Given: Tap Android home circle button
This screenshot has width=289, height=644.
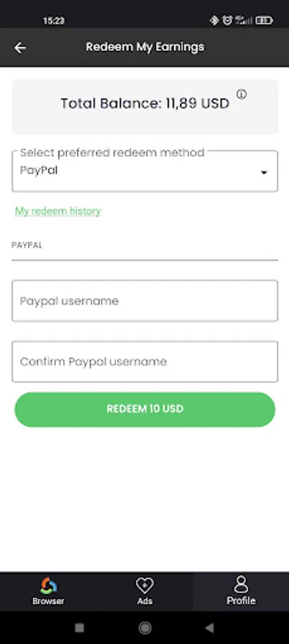Looking at the screenshot, I should click(144, 628).
